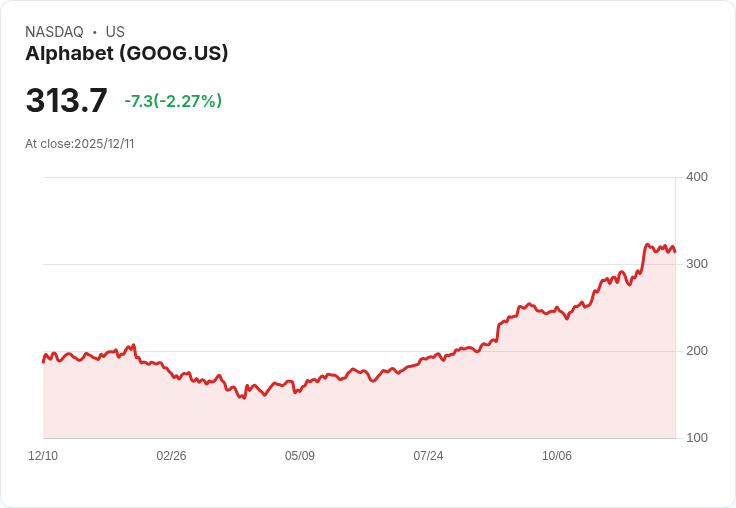Click the starting point of the red line
736x508 pixels.
coord(43,362)
